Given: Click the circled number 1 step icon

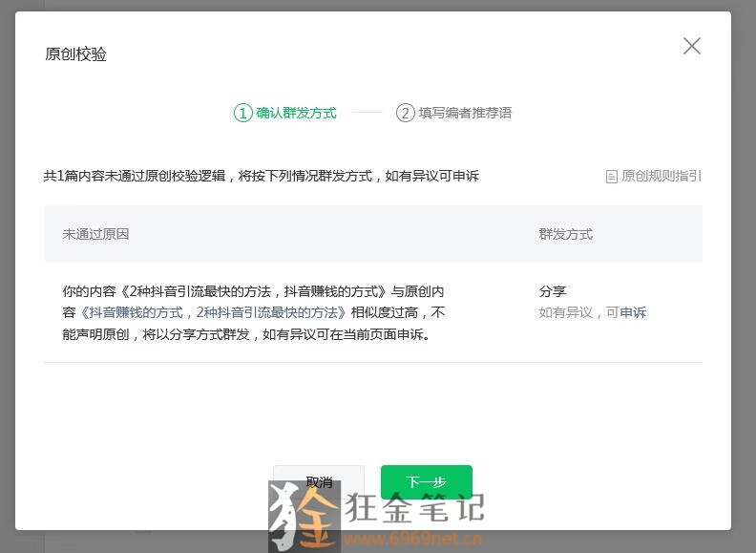Looking at the screenshot, I should (x=243, y=113).
